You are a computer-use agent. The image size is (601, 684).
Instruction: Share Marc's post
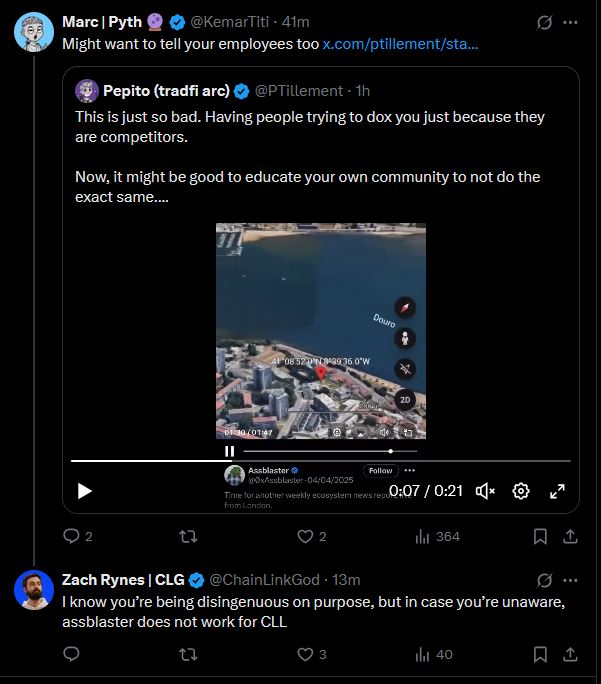(571, 537)
